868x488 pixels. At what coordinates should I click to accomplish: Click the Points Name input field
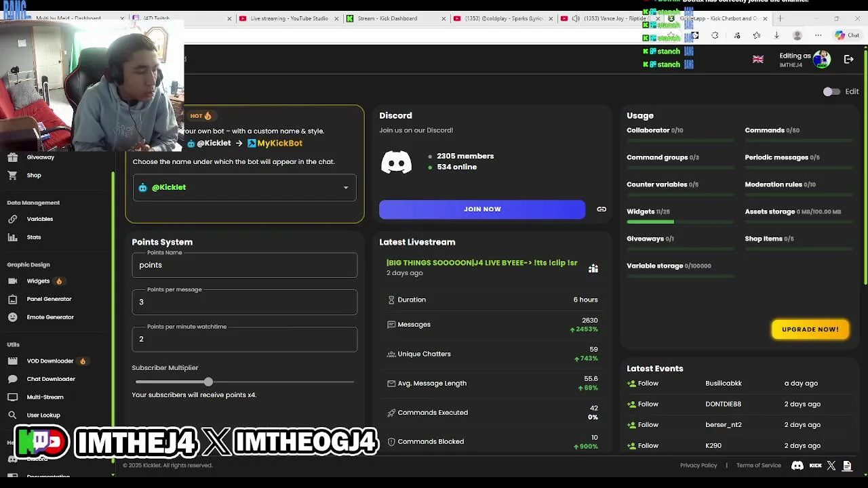coord(244,265)
